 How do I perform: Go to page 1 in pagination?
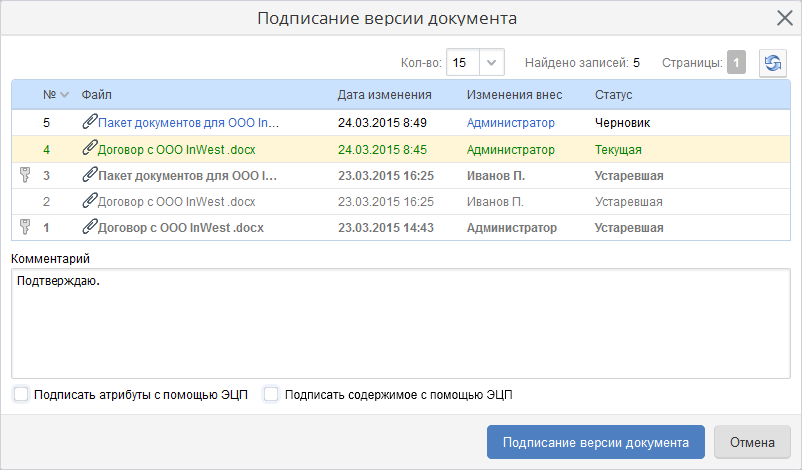736,63
